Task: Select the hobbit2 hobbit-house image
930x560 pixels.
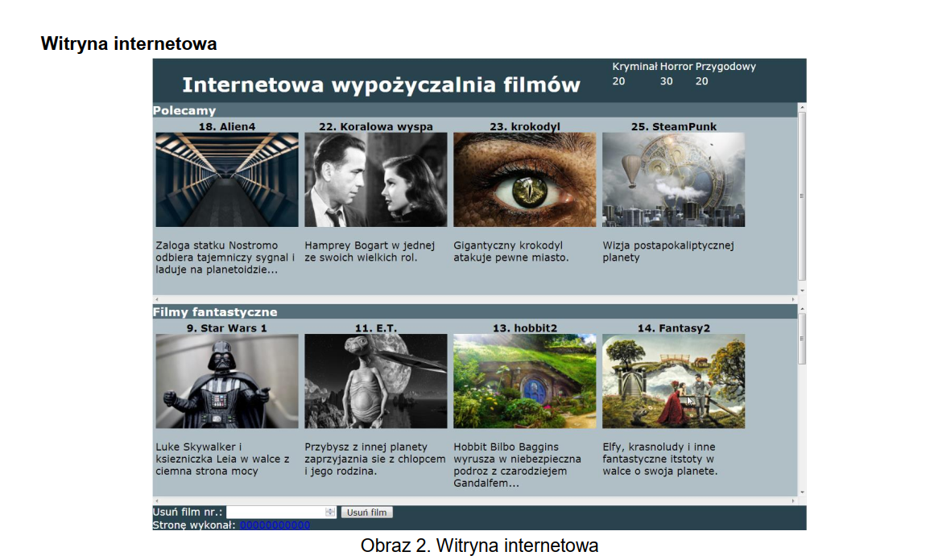Action: point(524,381)
